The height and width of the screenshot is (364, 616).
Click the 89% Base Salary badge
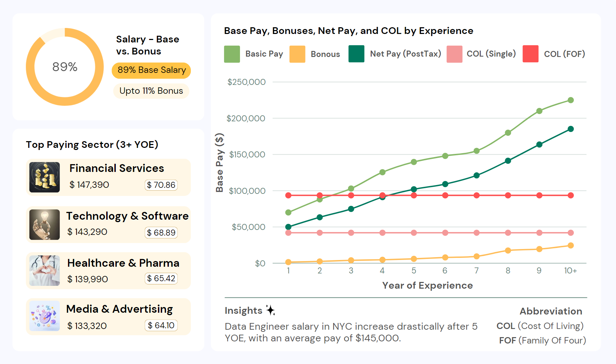click(151, 70)
